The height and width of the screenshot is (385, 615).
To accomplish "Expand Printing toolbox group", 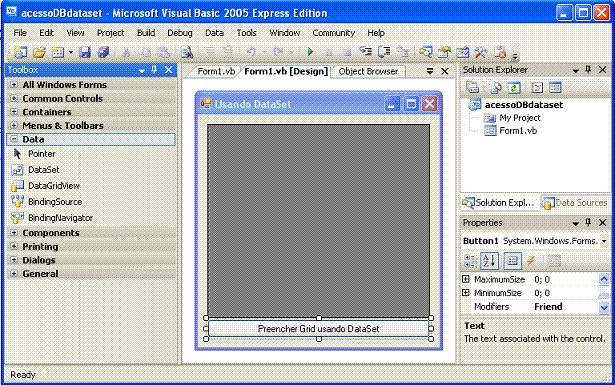I will click(14, 246).
